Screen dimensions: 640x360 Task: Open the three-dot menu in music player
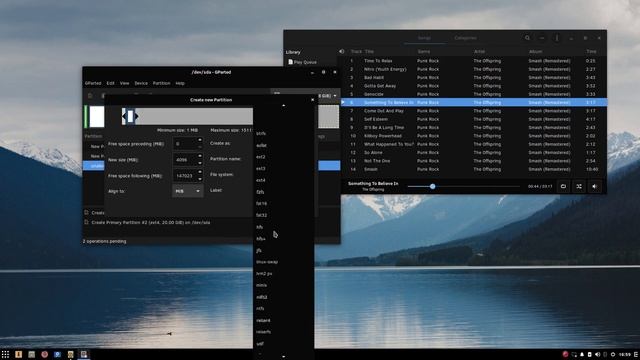point(557,38)
